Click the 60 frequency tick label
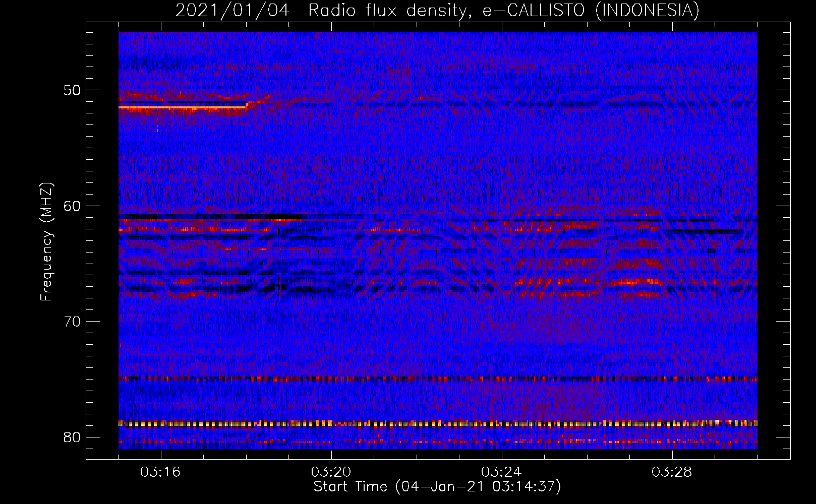816x504 pixels. pos(72,206)
